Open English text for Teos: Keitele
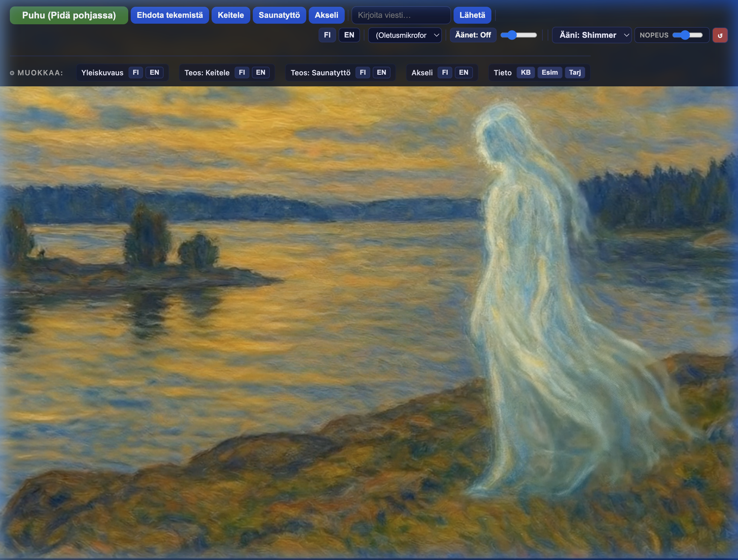This screenshot has width=738, height=560. coord(261,72)
